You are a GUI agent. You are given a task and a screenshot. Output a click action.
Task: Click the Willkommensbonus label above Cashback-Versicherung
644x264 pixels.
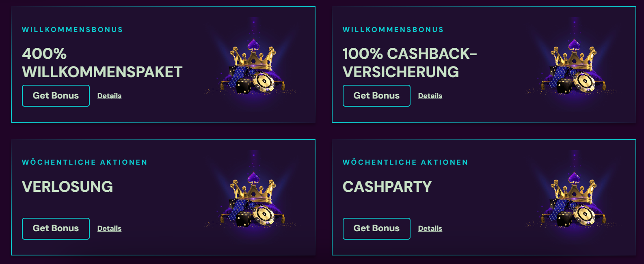(x=393, y=30)
